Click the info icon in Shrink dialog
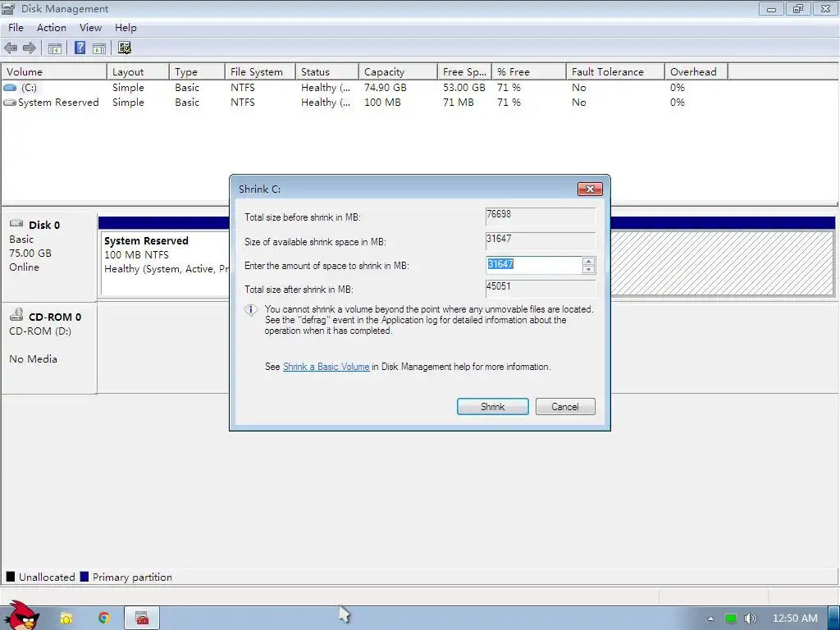The width and height of the screenshot is (840, 630). click(x=251, y=310)
